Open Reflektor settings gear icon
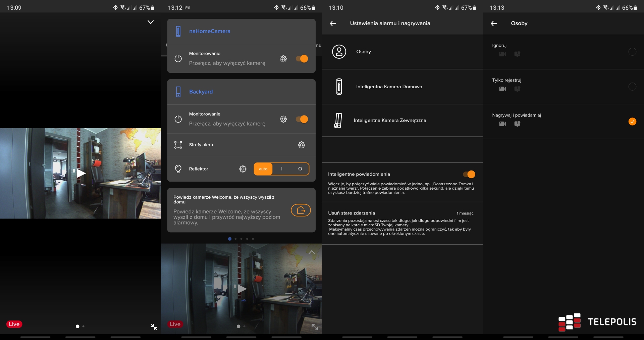 tap(243, 169)
